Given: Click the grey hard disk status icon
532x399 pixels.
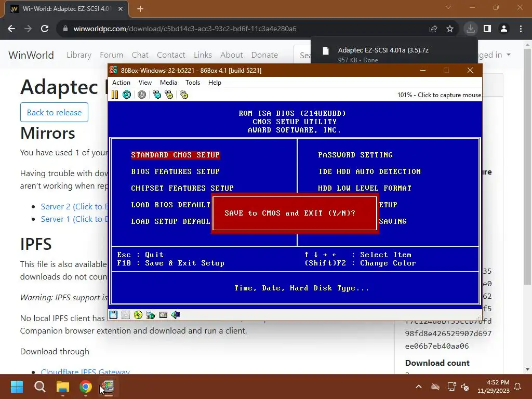Looking at the screenshot, I should [163, 315].
